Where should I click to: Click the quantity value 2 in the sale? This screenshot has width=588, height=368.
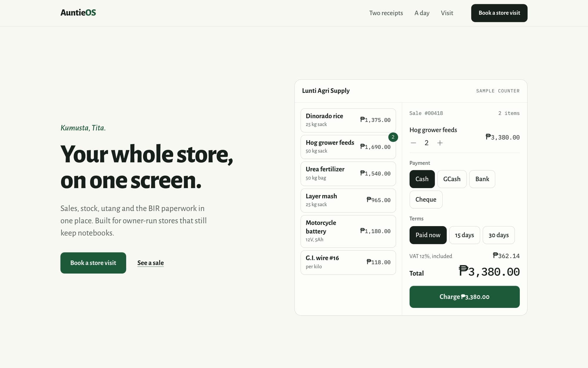pyautogui.click(x=427, y=143)
